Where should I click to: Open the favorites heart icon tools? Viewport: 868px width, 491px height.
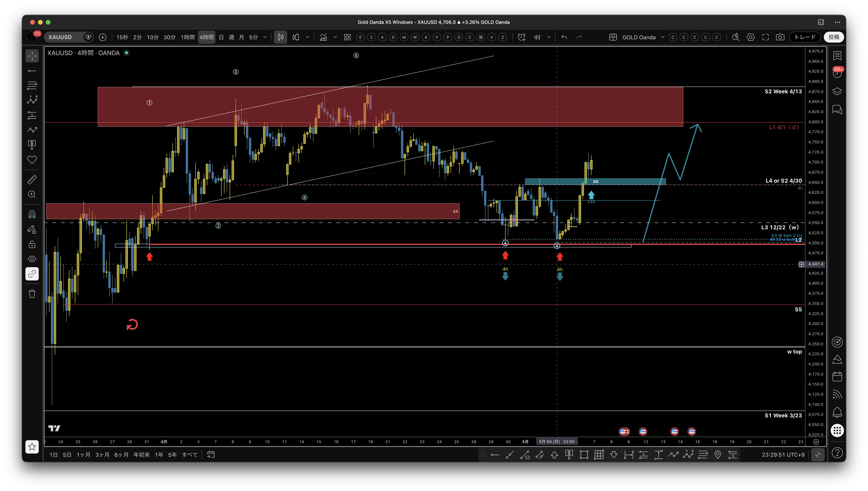coord(32,160)
